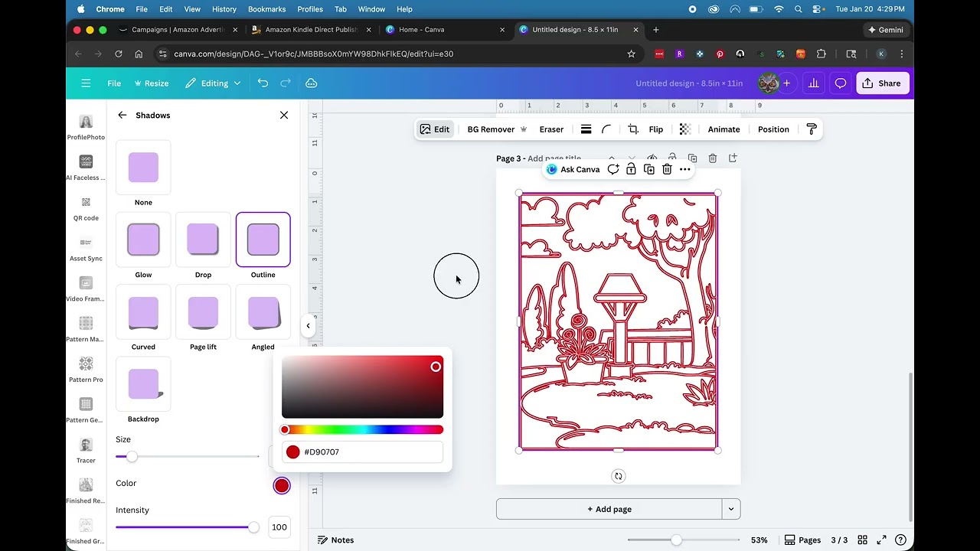Viewport: 980px width, 551px height.
Task: Open the three-dot more options menu
Action: click(x=685, y=169)
